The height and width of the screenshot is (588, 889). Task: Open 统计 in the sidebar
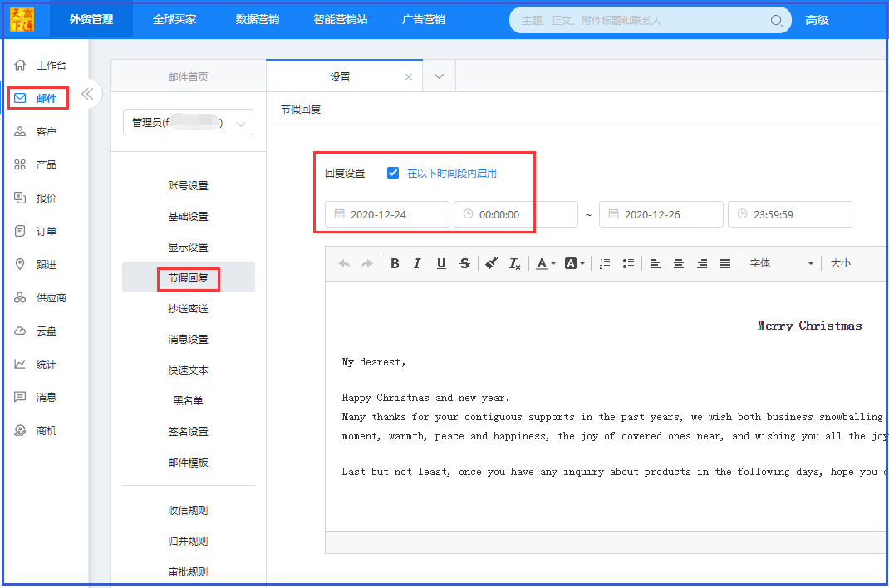coord(35,365)
